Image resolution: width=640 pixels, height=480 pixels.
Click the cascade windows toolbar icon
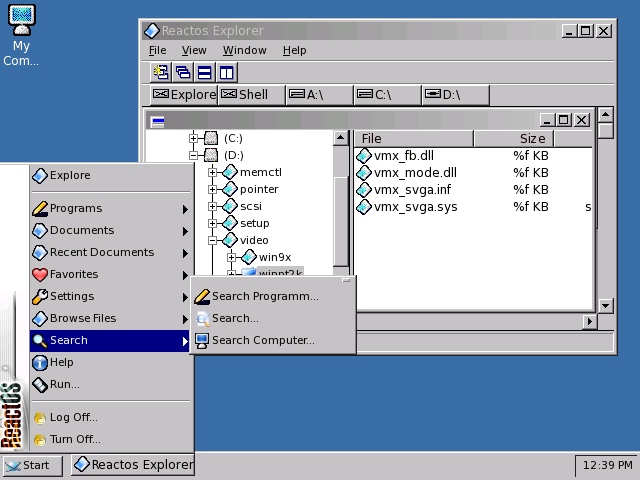183,72
